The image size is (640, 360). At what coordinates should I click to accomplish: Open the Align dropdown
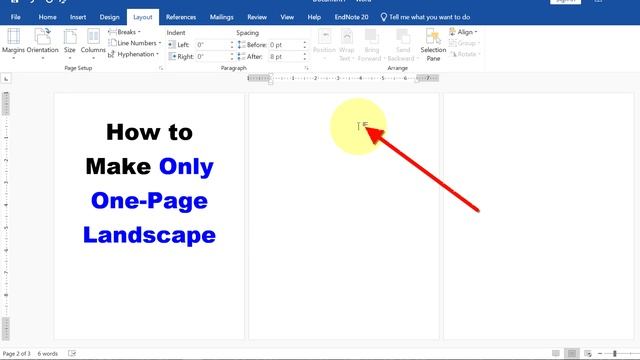point(463,32)
